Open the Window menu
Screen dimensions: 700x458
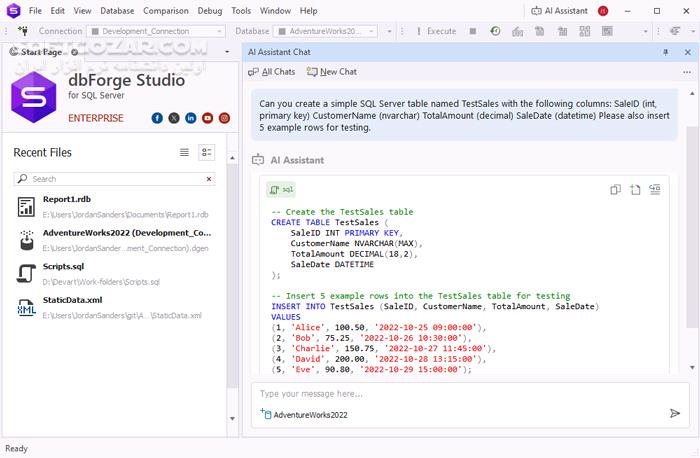click(x=275, y=11)
